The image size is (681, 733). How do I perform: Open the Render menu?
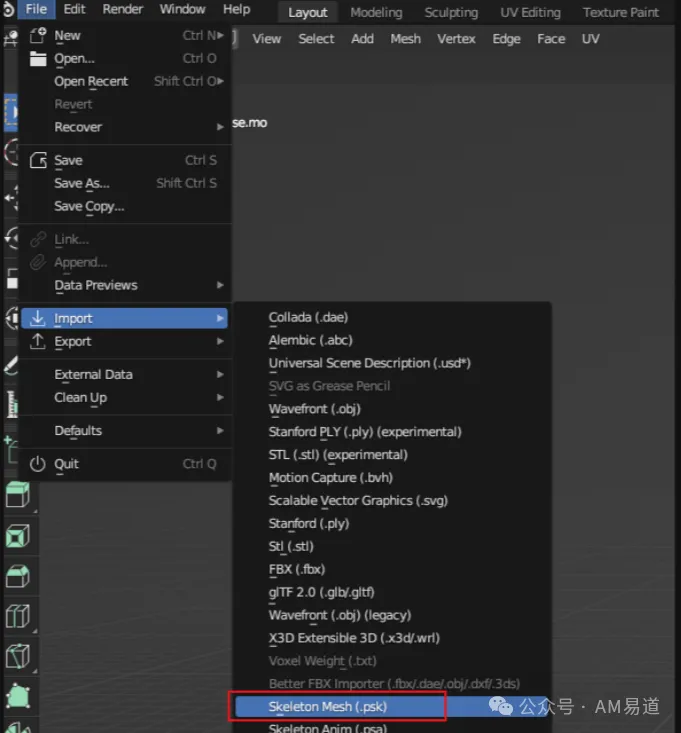coord(122,9)
